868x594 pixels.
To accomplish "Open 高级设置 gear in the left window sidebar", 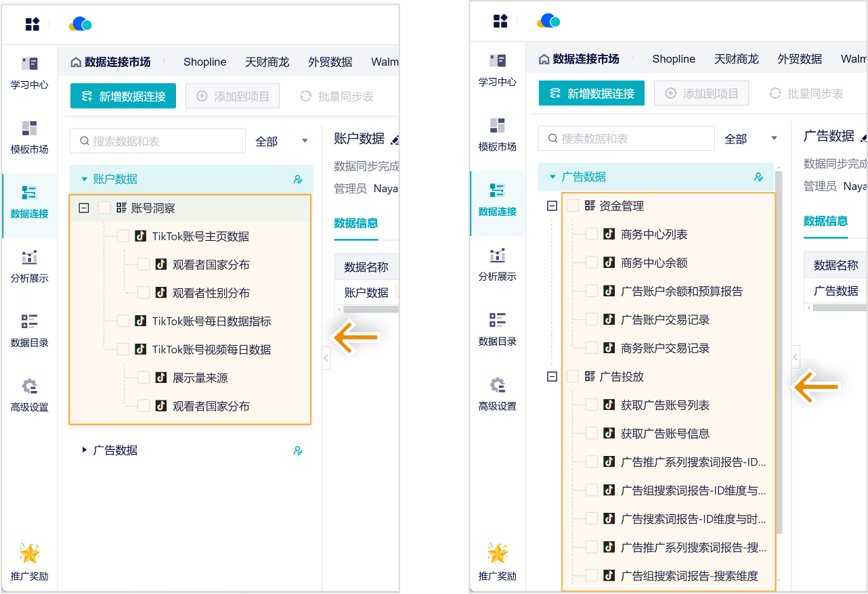I will coord(29,395).
